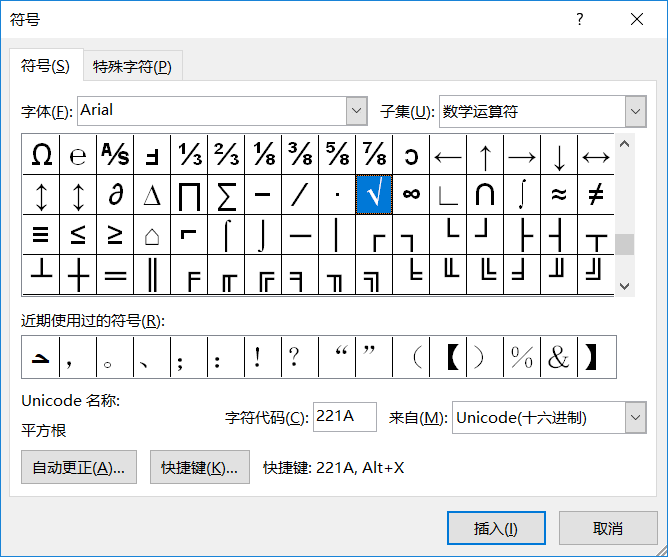This screenshot has height=557, width=668.
Task: Pick the left-right double arrow symbol
Action: 596,154
